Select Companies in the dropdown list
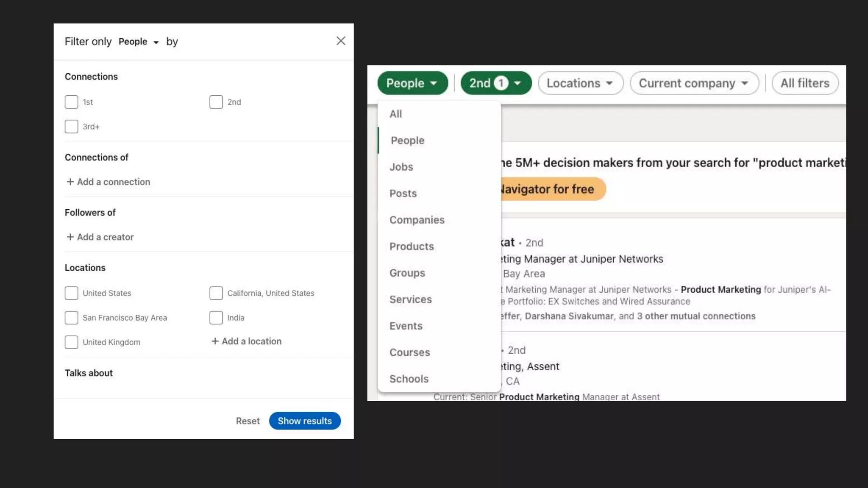868x488 pixels. click(x=417, y=220)
